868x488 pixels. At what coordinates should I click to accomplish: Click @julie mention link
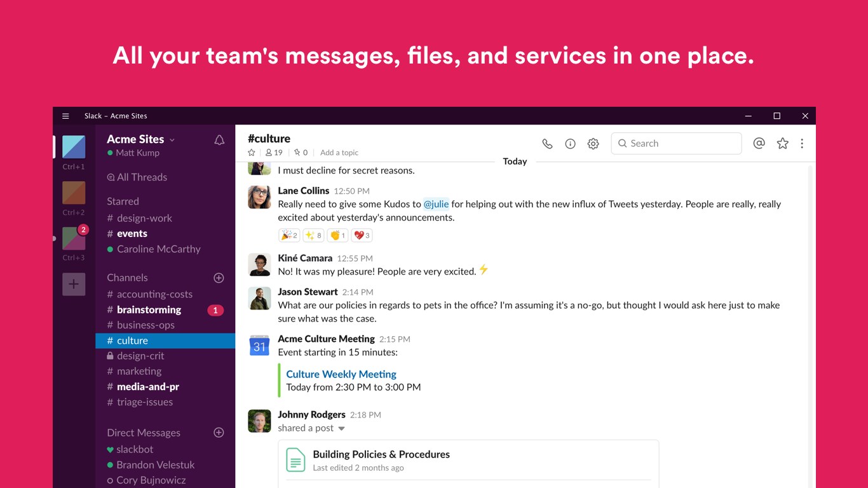click(x=437, y=204)
